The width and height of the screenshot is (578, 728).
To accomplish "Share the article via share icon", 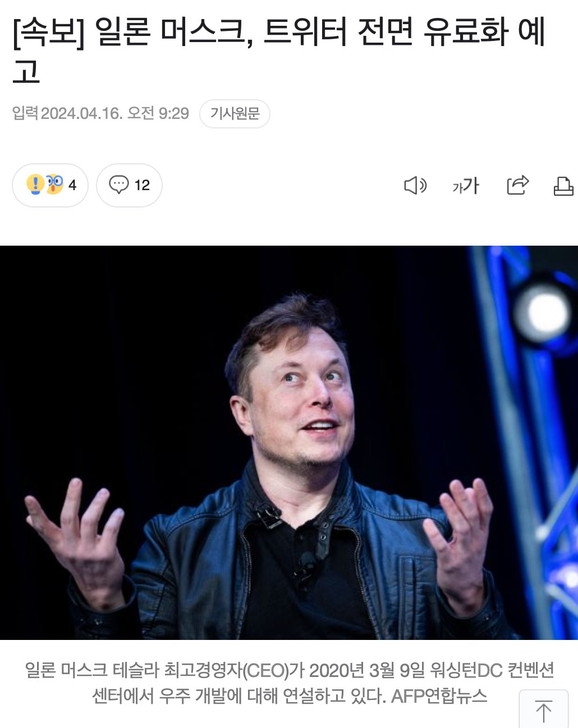I will pyautogui.click(x=517, y=185).
